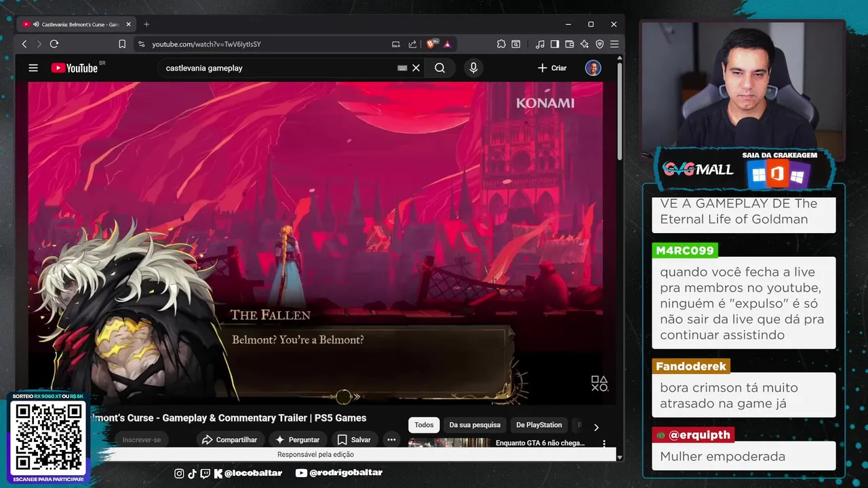
Task: Go to the YouTube home logo
Action: click(75, 68)
